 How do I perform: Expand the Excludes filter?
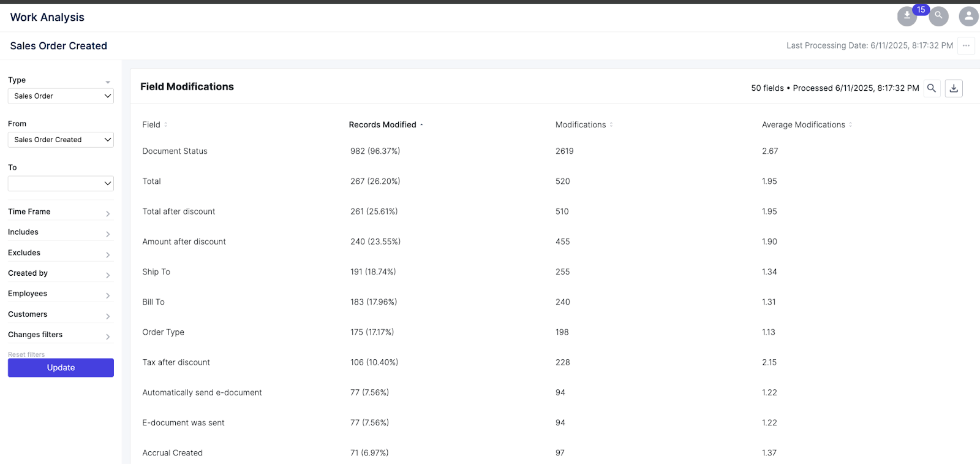pyautogui.click(x=59, y=253)
